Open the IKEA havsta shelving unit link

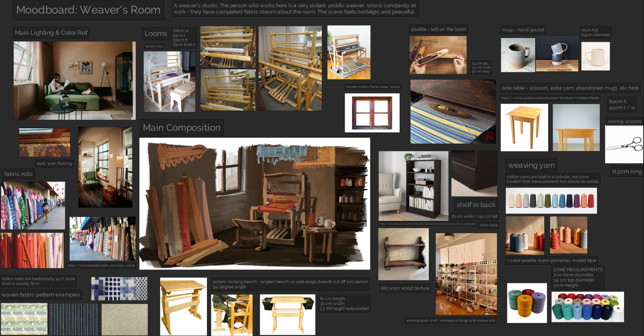[x=427, y=224]
